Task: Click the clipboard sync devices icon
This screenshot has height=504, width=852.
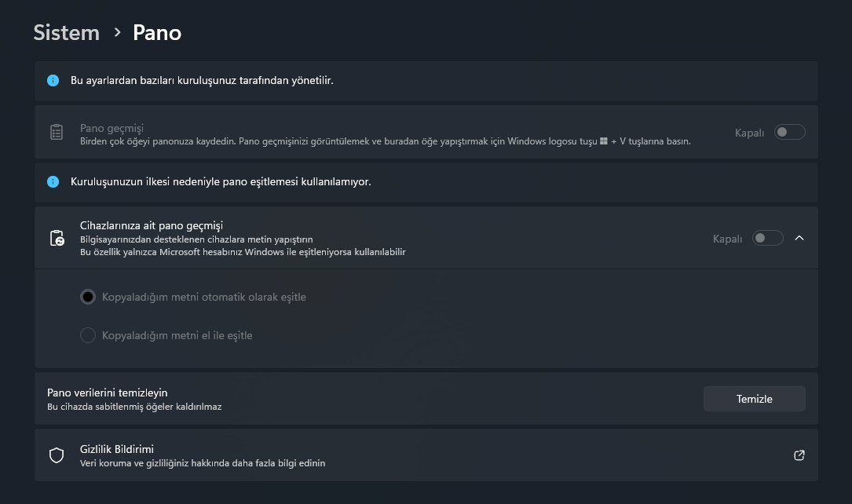Action: coord(57,238)
